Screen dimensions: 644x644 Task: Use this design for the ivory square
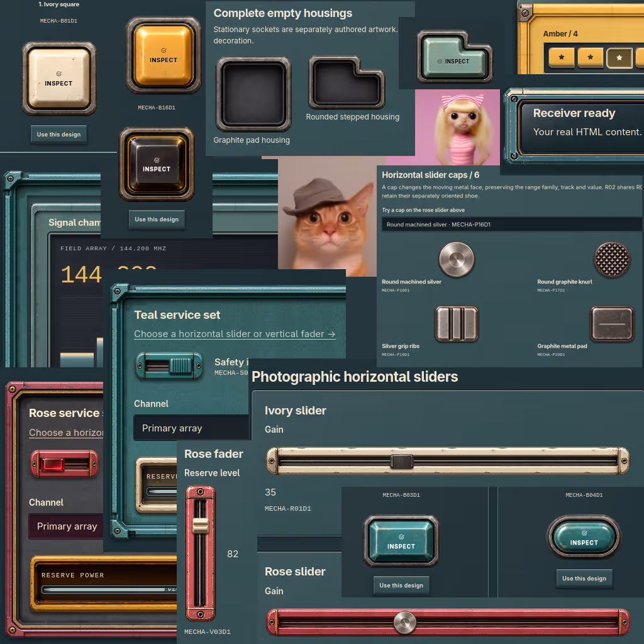click(x=58, y=135)
